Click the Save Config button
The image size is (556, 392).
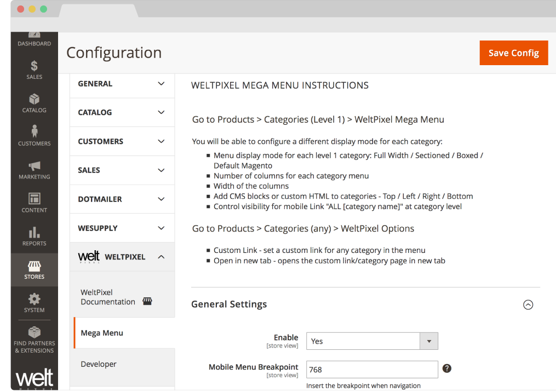[x=513, y=53]
